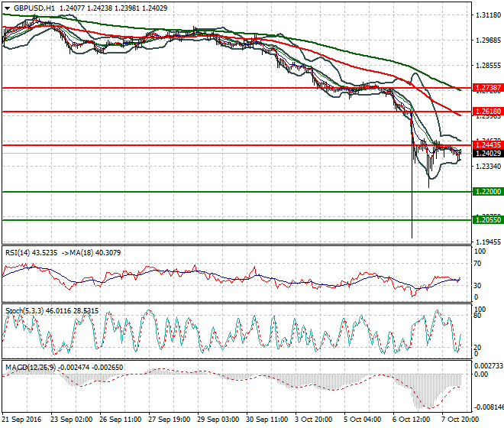Select the 1.26180 red price level label

click(488, 112)
